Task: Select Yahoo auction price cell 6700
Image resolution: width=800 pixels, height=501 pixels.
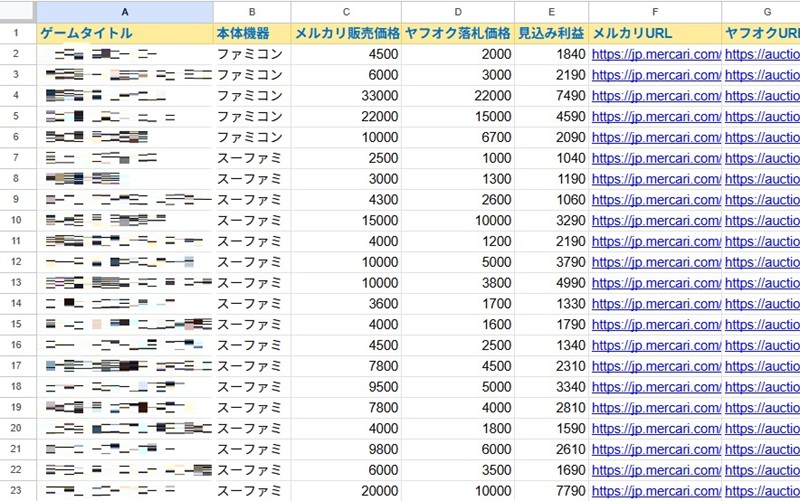Action: [x=458, y=137]
